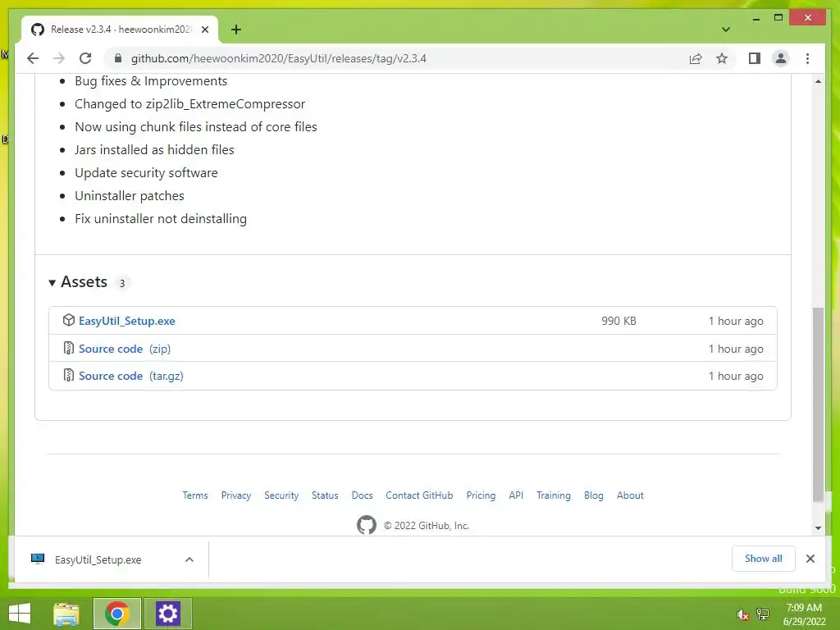This screenshot has width=840, height=630.
Task: Click "Changed to zip2lib_ExtremeCompressor" text
Action: (x=189, y=104)
